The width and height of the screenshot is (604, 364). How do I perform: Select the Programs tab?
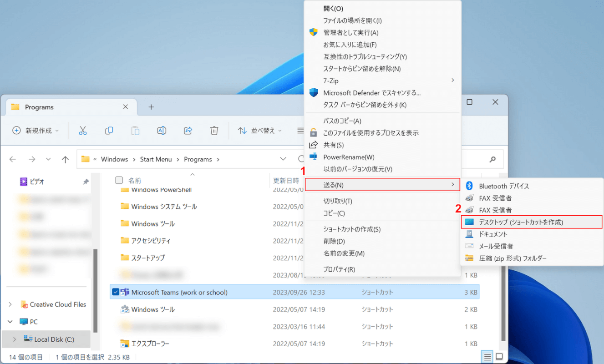coord(71,107)
